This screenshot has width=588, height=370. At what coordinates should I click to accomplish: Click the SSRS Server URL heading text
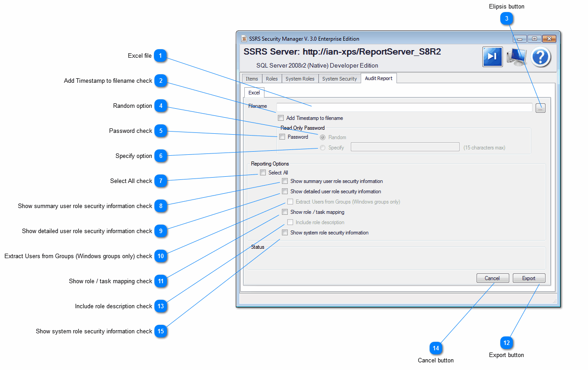342,52
